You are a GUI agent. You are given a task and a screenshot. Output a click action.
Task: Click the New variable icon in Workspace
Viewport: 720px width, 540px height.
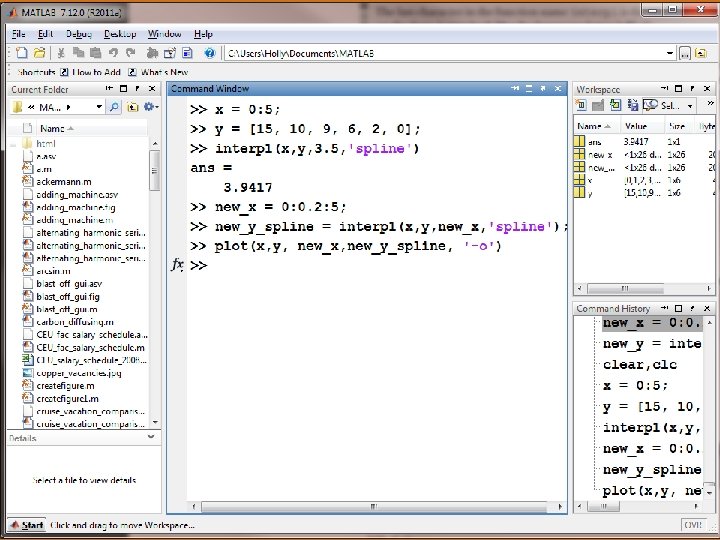(583, 106)
